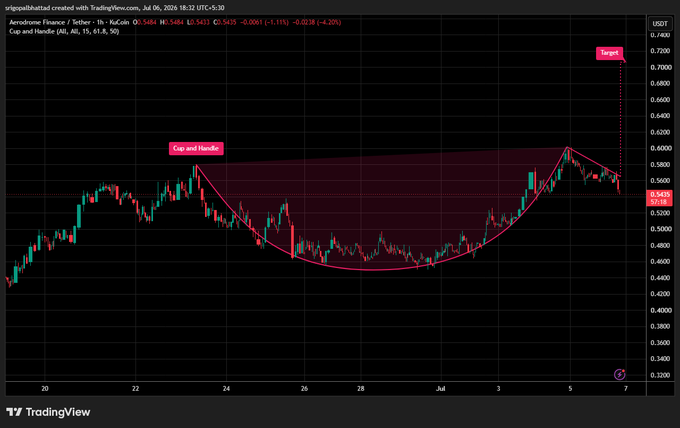
Task: Click the 0.3600 price axis label
Action: point(661,343)
